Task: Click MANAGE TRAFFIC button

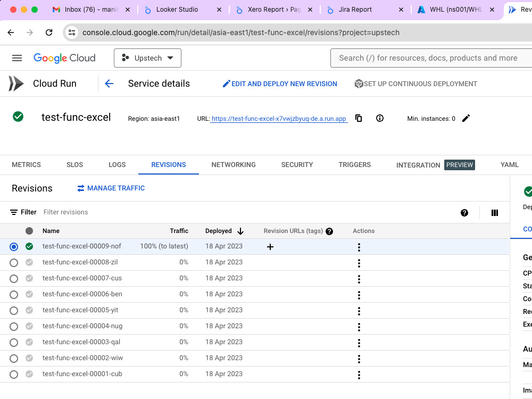Action: [111, 188]
